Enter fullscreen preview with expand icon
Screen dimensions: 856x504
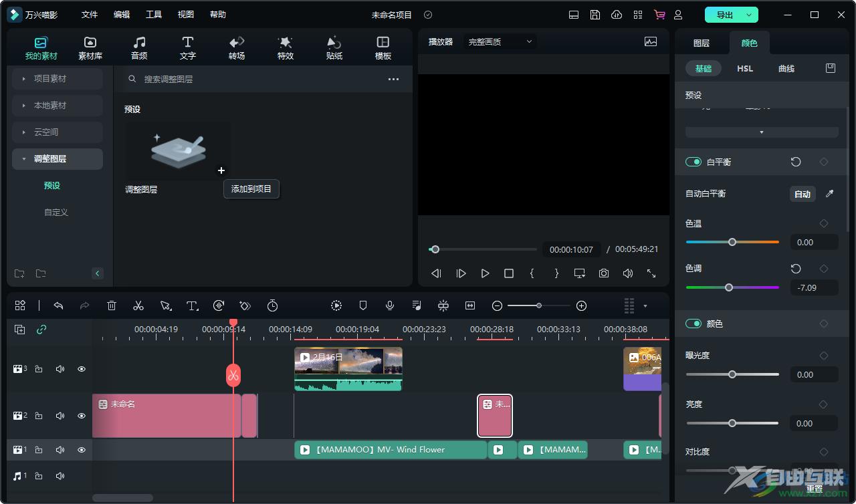pos(651,273)
